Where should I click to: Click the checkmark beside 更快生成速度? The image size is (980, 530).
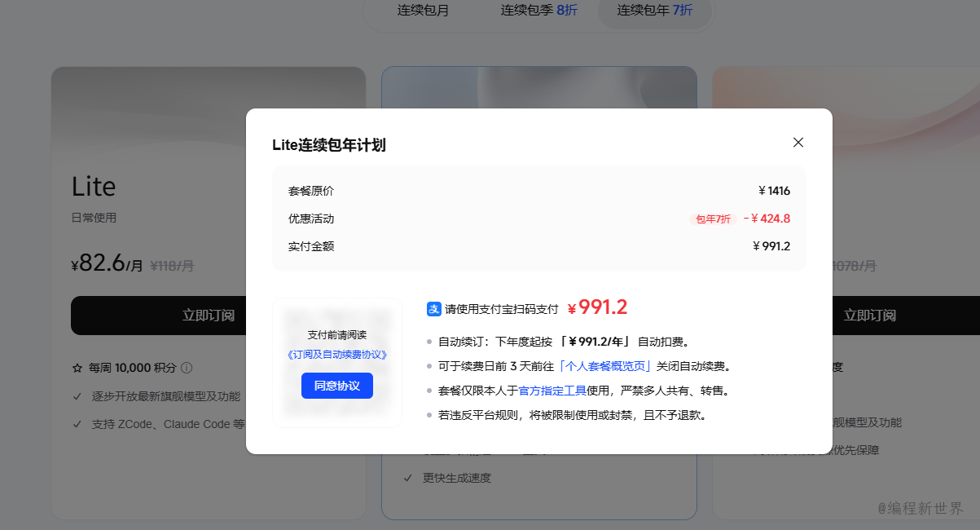408,478
